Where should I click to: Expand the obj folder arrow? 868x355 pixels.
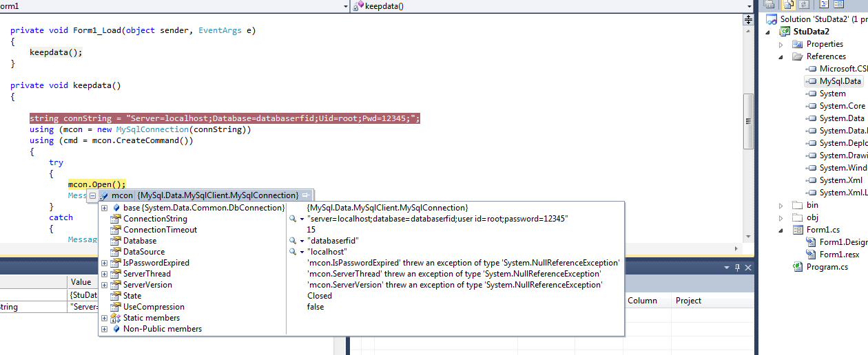pos(781,217)
